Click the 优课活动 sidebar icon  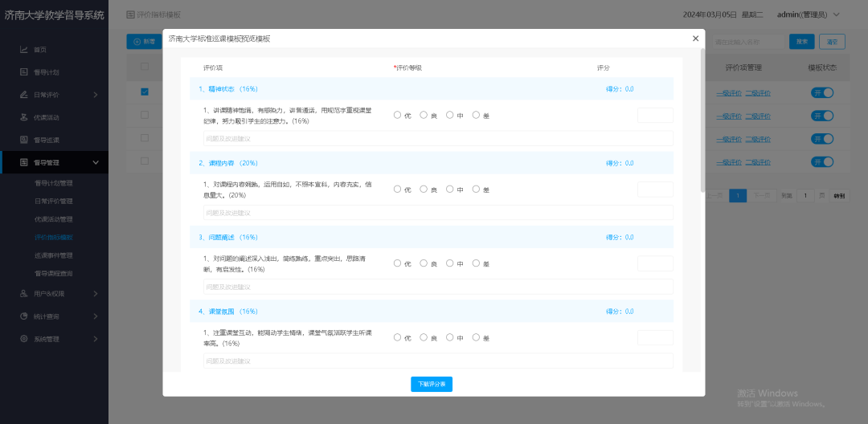coord(24,117)
